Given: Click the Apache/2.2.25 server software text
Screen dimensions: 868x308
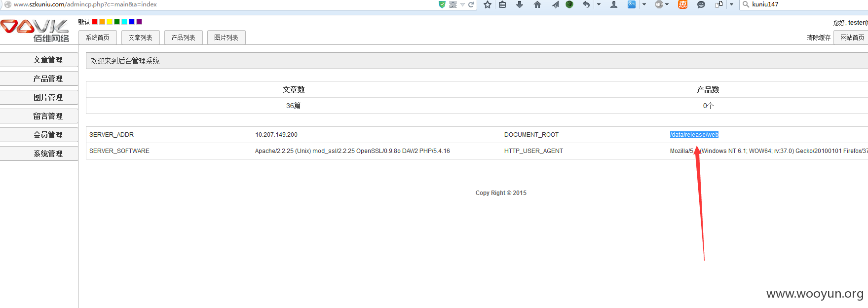Looking at the screenshot, I should coord(352,151).
